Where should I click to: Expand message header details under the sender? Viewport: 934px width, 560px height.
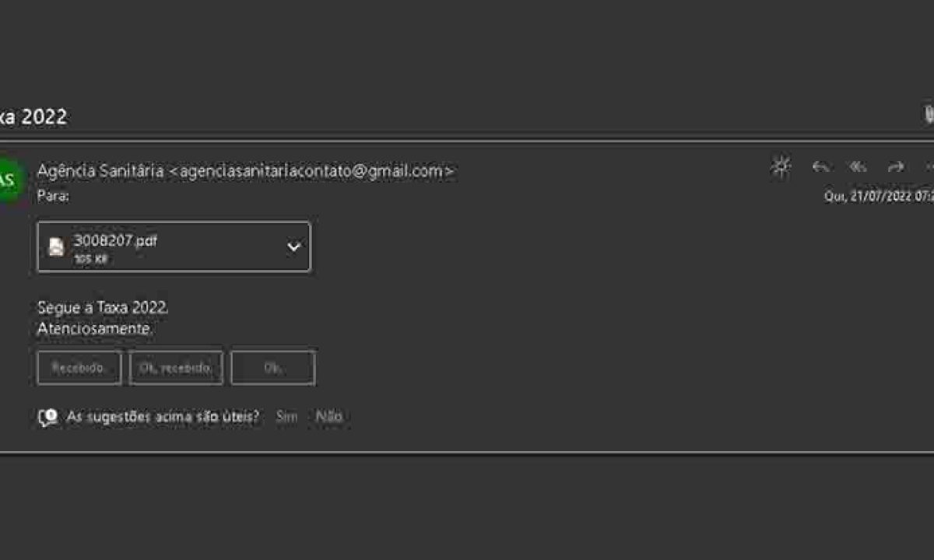51,196
